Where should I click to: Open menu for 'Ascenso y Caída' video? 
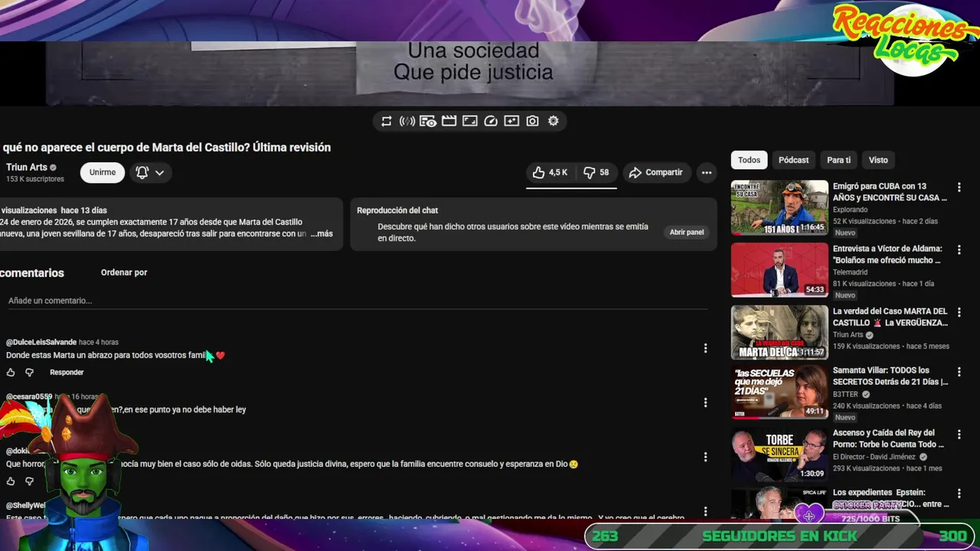959,435
